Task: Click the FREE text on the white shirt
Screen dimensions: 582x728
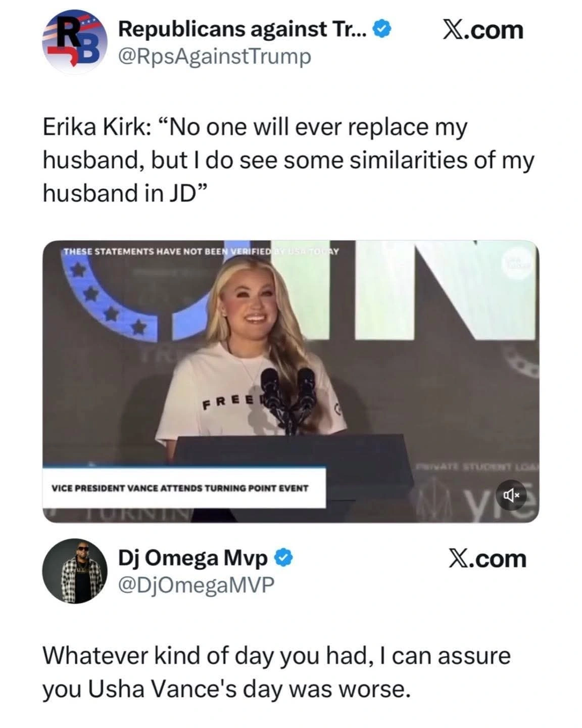Action: (x=229, y=402)
